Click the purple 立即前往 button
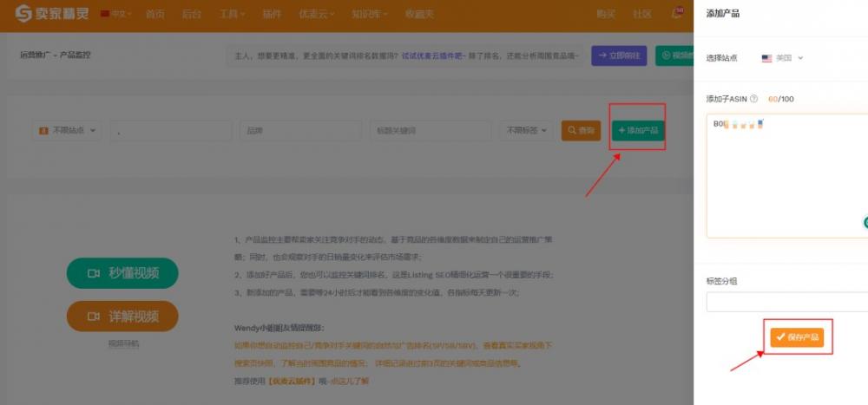This screenshot has height=405, width=868. 619,56
